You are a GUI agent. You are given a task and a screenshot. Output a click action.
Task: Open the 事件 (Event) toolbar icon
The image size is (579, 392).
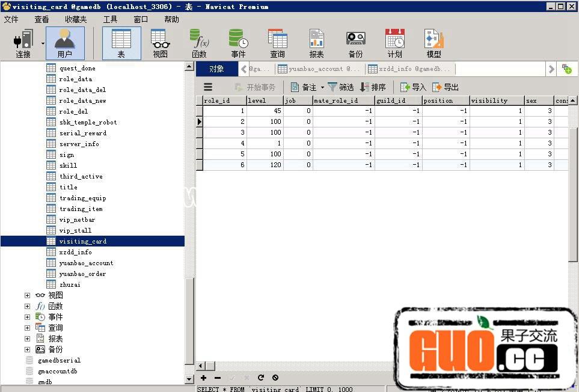click(x=238, y=43)
